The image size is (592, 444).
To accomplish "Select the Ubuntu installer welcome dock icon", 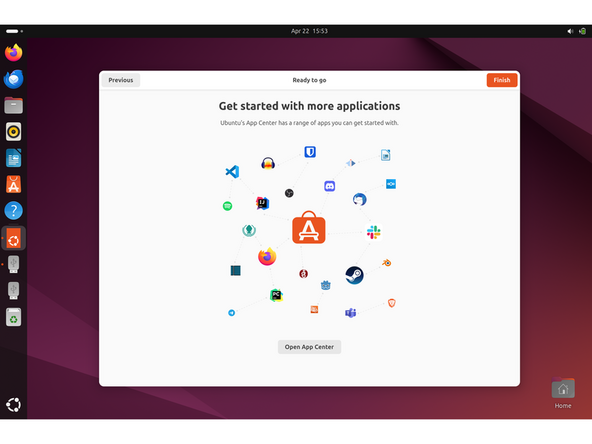I will [x=14, y=238].
